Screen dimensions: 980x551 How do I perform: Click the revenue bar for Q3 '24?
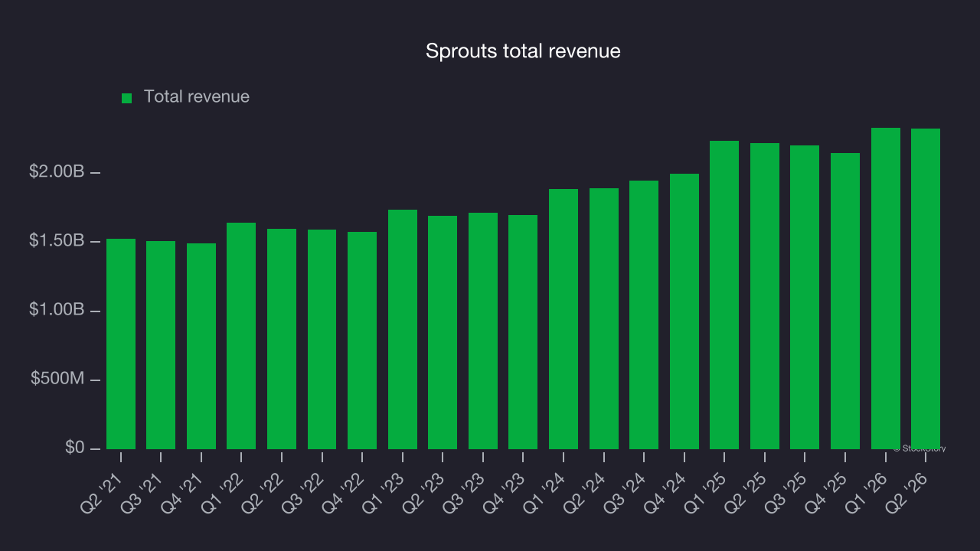644,315
